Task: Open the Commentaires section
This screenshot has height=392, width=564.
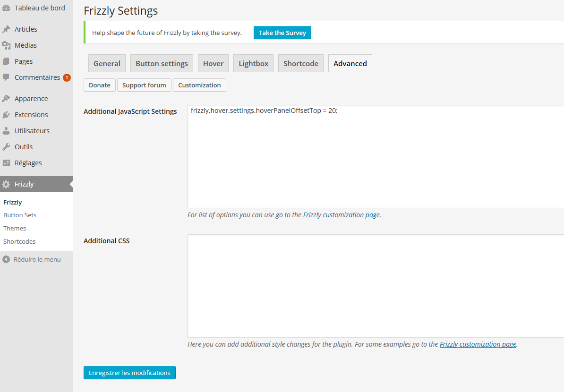Action: coord(36,77)
